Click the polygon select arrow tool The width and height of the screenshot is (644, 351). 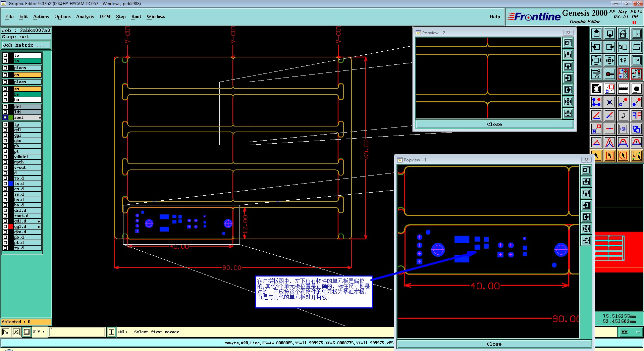[623, 156]
